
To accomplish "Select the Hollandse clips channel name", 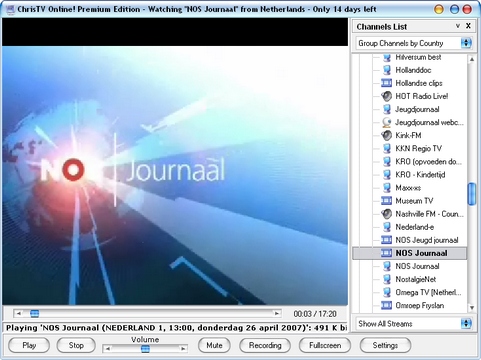I will pyautogui.click(x=419, y=83).
